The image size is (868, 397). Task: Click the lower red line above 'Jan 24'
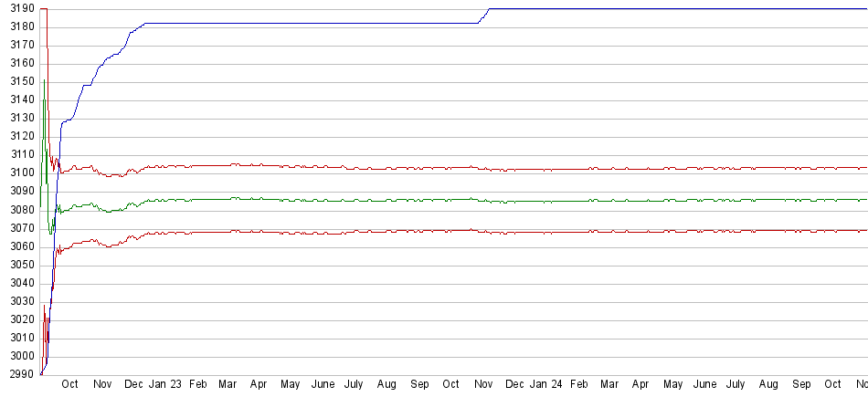point(546,233)
